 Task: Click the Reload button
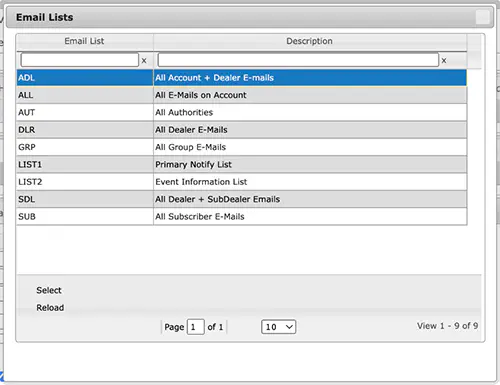coord(50,308)
